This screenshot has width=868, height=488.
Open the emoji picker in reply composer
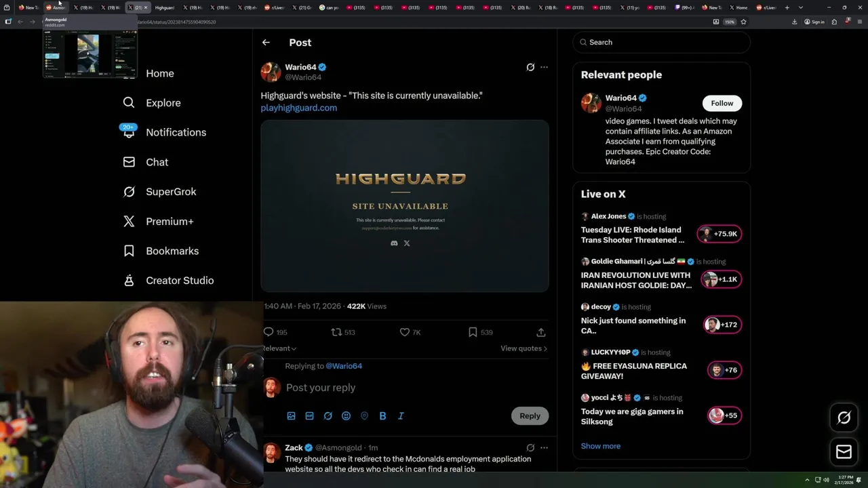[x=346, y=415]
